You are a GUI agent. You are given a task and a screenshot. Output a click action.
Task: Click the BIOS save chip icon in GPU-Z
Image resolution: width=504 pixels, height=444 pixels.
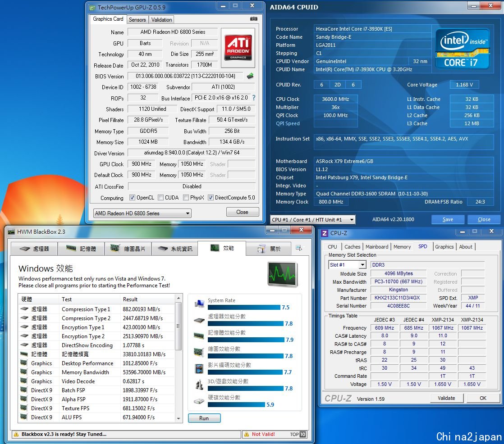(x=250, y=76)
